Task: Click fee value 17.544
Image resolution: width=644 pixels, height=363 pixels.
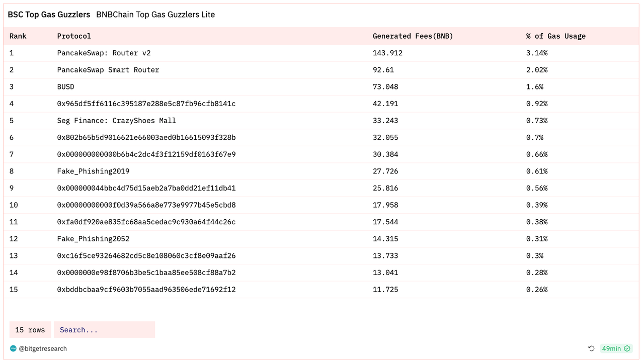Action: (x=385, y=222)
